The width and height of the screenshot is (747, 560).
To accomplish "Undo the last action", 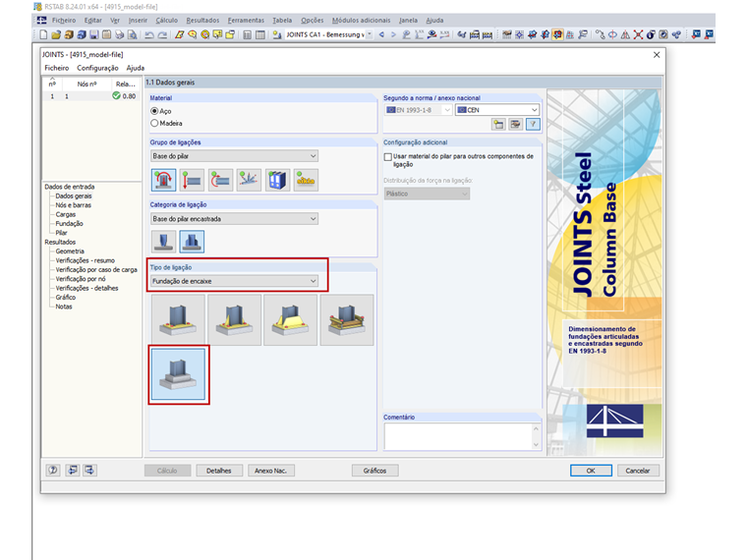I will coord(149,34).
